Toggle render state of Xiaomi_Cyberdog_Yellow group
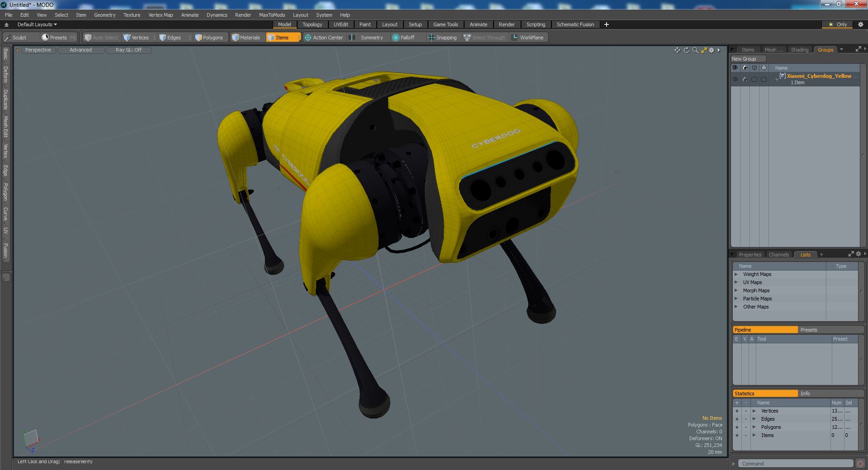The image size is (868, 470). click(745, 79)
